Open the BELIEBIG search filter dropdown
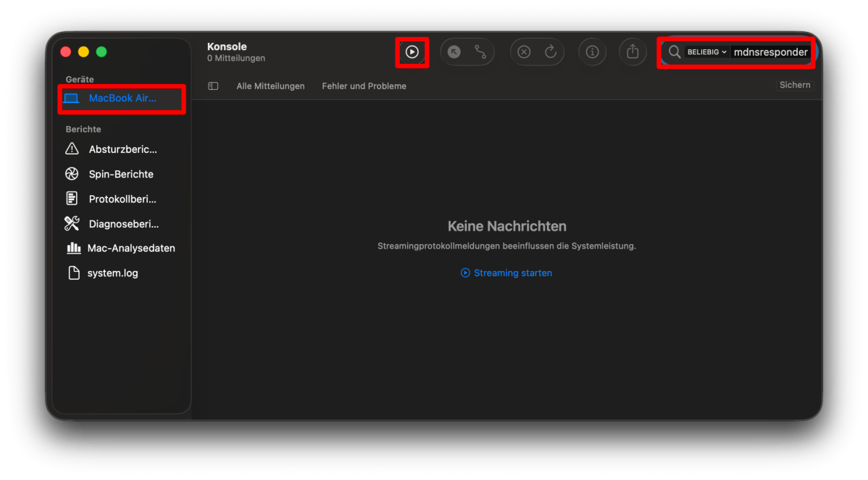The height and width of the screenshot is (480, 868). (x=706, y=52)
